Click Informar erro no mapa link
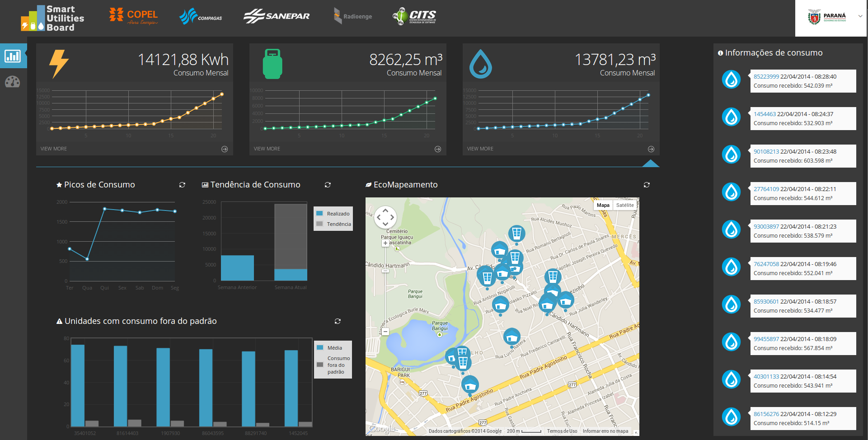The height and width of the screenshot is (440, 868). click(x=605, y=431)
